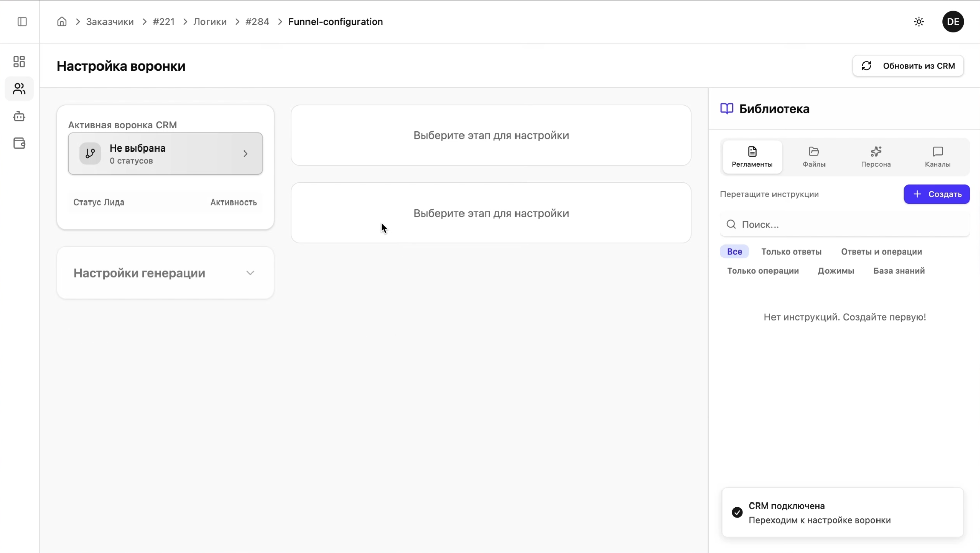Select the Дожимы filter chip
Screen dimensions: 980x553
tap(836, 271)
